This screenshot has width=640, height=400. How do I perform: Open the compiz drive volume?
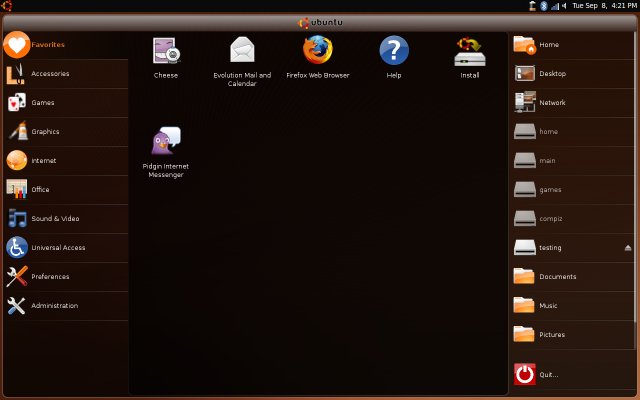(572, 219)
